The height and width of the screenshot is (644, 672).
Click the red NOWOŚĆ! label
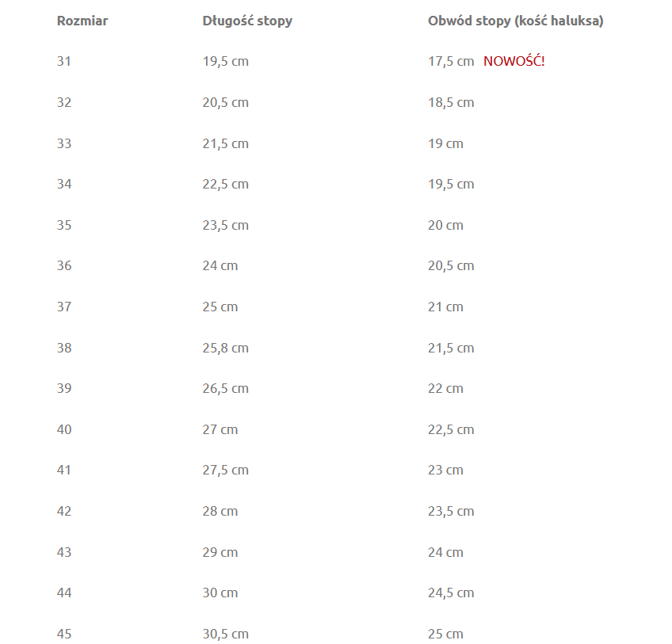(x=514, y=61)
